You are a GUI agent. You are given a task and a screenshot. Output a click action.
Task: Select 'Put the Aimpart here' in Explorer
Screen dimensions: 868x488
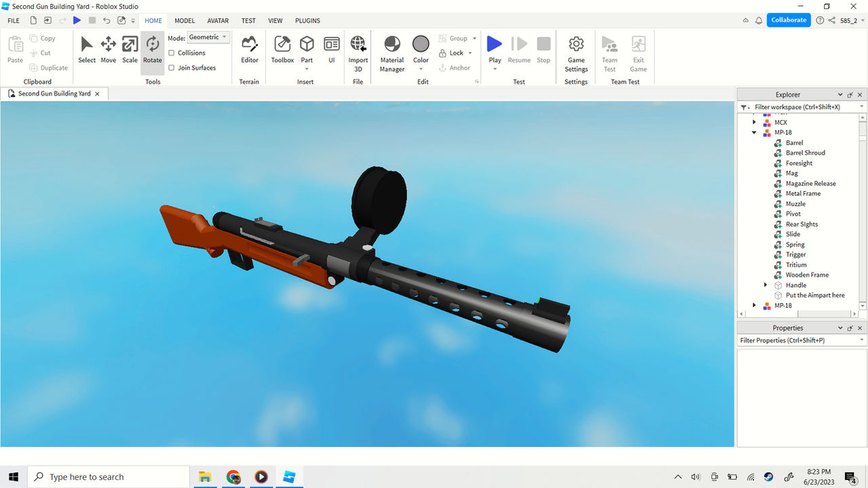tap(815, 296)
